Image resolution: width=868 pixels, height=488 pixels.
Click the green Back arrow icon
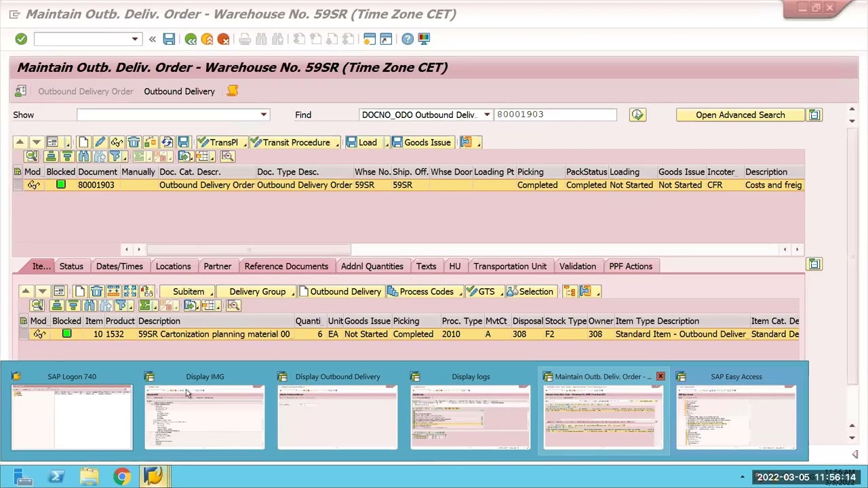191,39
